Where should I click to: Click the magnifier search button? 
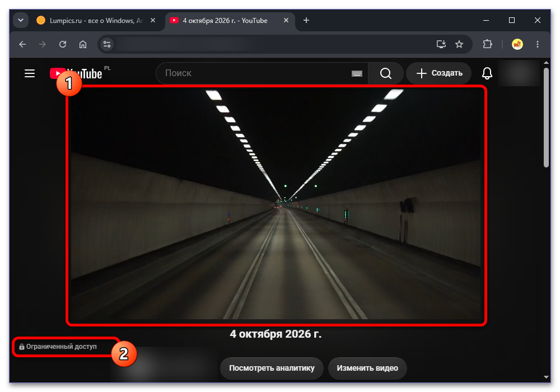pos(386,73)
